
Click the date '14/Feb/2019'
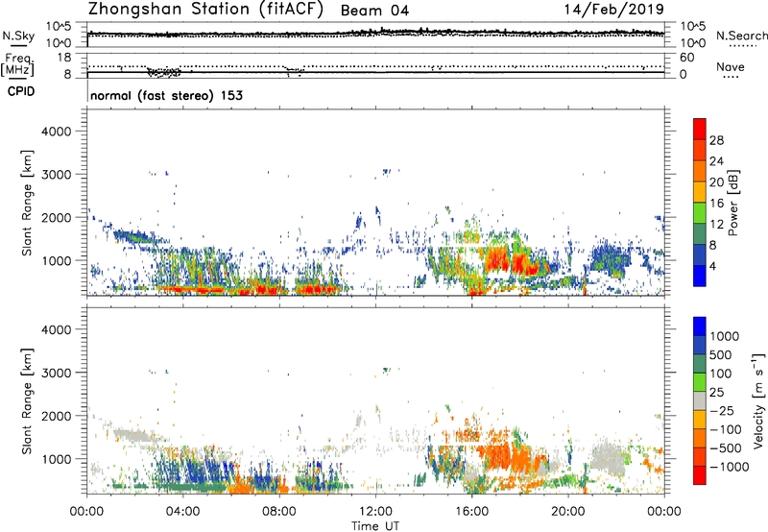click(613, 10)
